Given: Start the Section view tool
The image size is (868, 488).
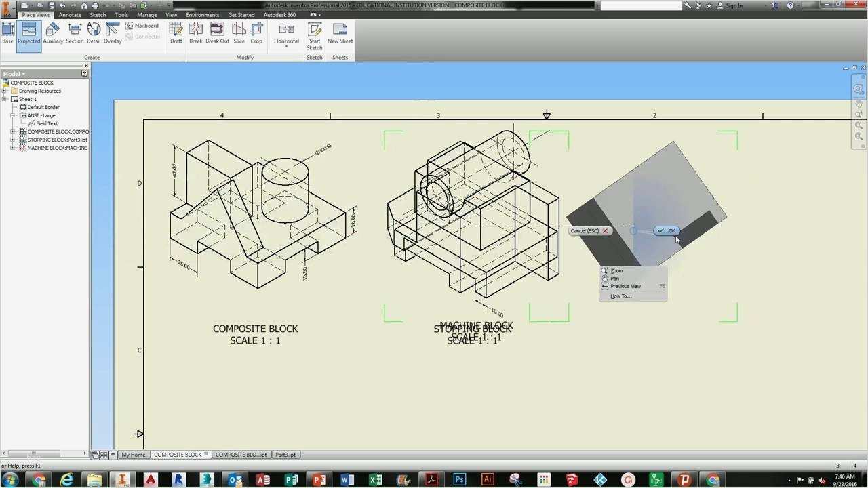Looking at the screenshot, I should coord(75,33).
